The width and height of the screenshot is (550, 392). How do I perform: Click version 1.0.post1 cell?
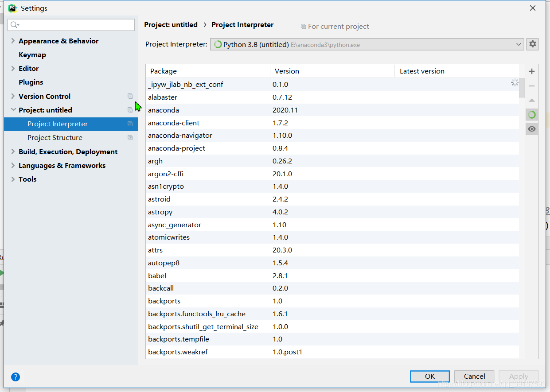tap(287, 352)
